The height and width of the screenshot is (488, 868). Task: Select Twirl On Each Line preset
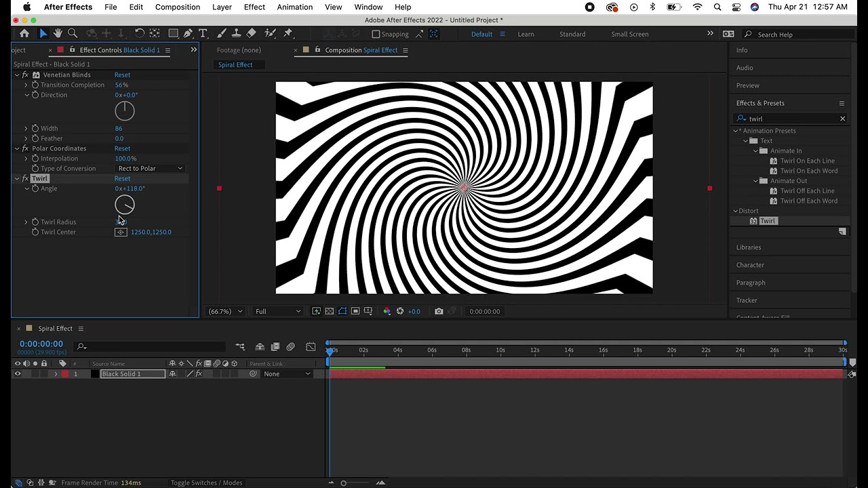(807, 161)
